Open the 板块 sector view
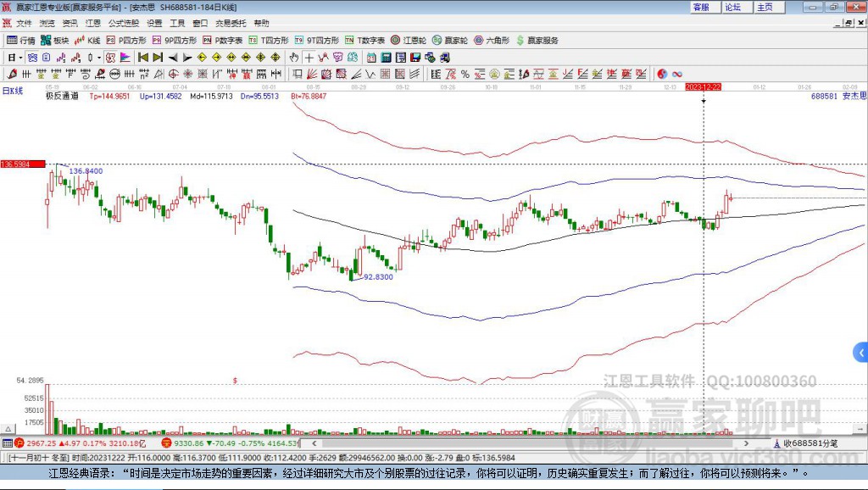 pos(54,41)
